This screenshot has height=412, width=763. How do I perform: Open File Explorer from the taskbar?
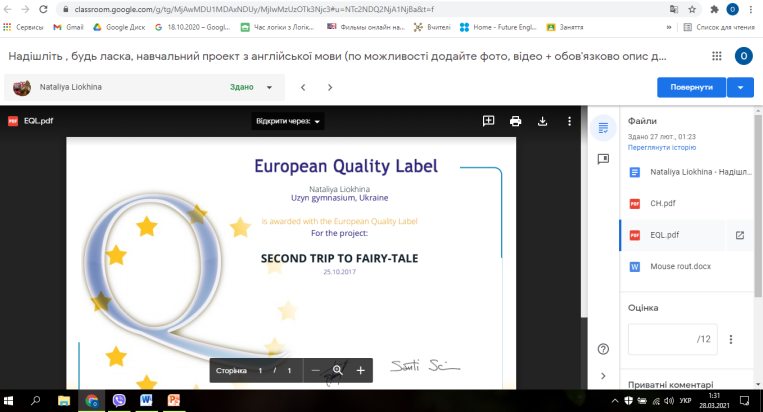click(x=64, y=400)
